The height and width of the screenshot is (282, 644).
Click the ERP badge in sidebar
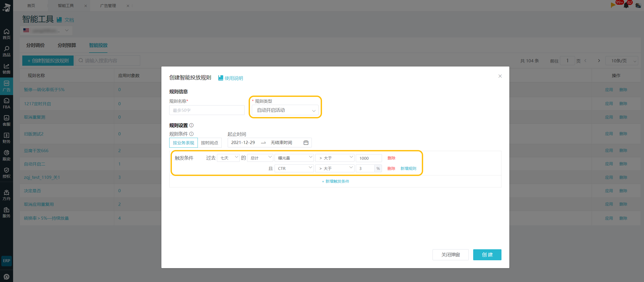(x=7, y=261)
